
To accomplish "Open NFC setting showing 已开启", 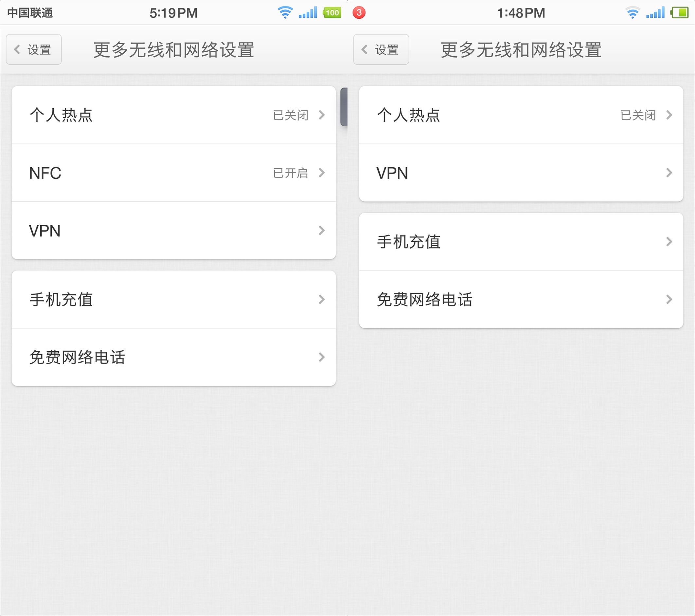I will [x=173, y=173].
